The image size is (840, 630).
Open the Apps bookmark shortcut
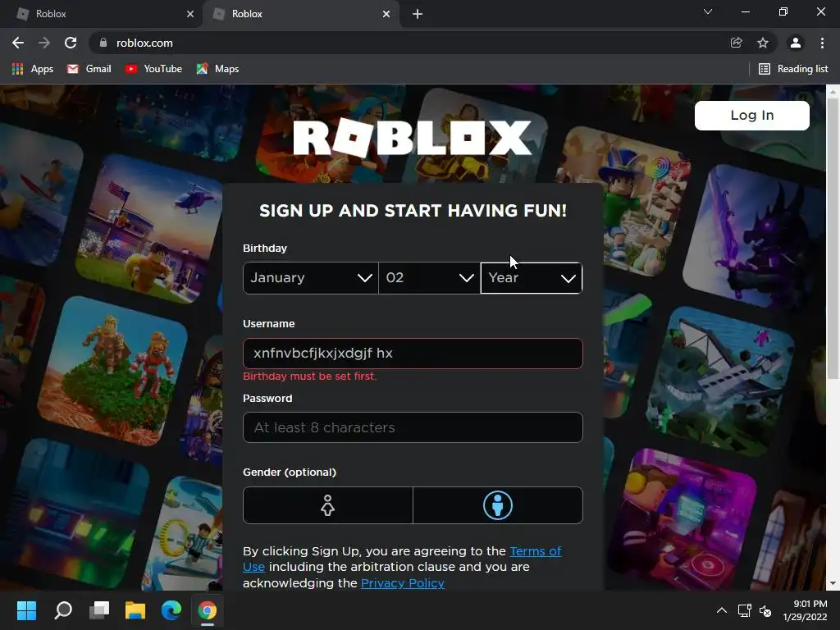pyautogui.click(x=33, y=69)
